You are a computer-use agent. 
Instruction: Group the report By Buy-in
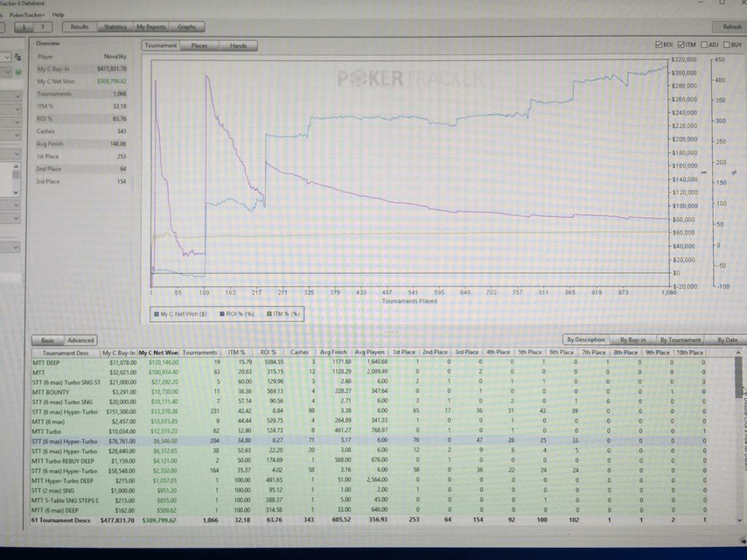633,339
